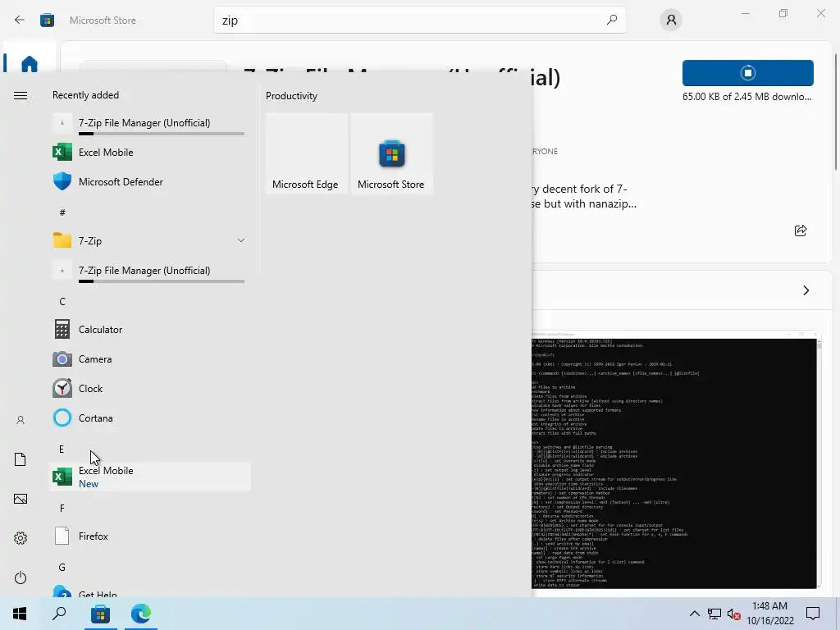Viewport: 840px width, 630px height.
Task: Click the search magnifier in the Store search box
Action: tap(612, 20)
